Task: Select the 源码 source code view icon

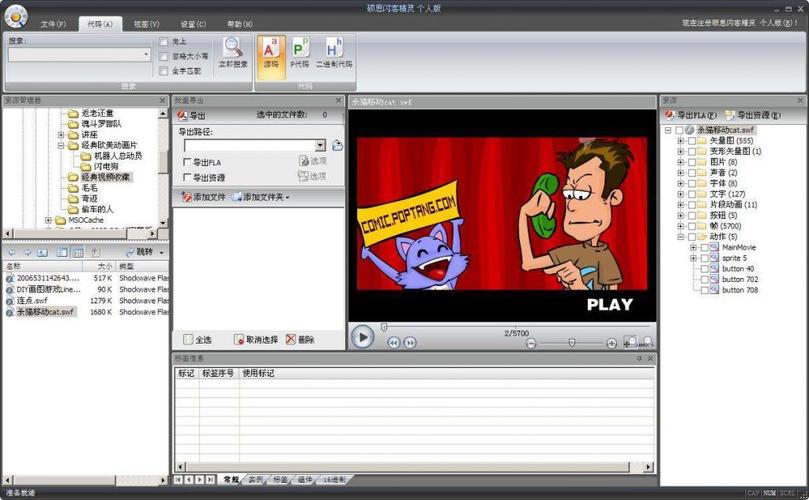Action: pyautogui.click(x=271, y=47)
